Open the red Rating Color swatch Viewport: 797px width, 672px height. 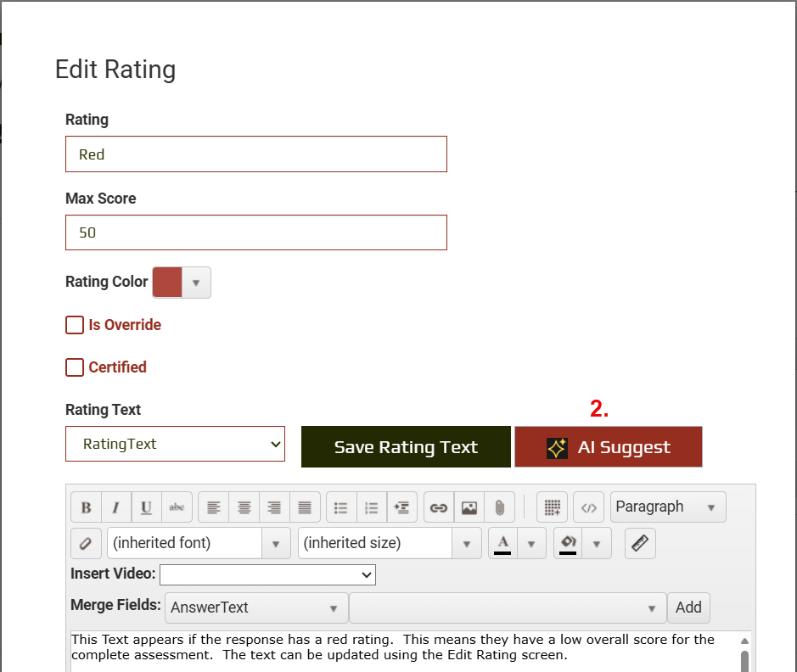[168, 283]
